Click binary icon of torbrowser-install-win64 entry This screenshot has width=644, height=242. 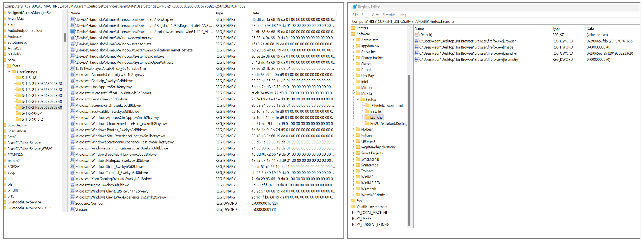pyautogui.click(x=73, y=32)
